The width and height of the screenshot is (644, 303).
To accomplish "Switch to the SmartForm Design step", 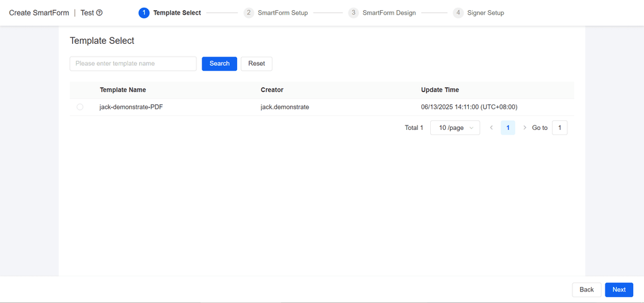I will point(389,13).
